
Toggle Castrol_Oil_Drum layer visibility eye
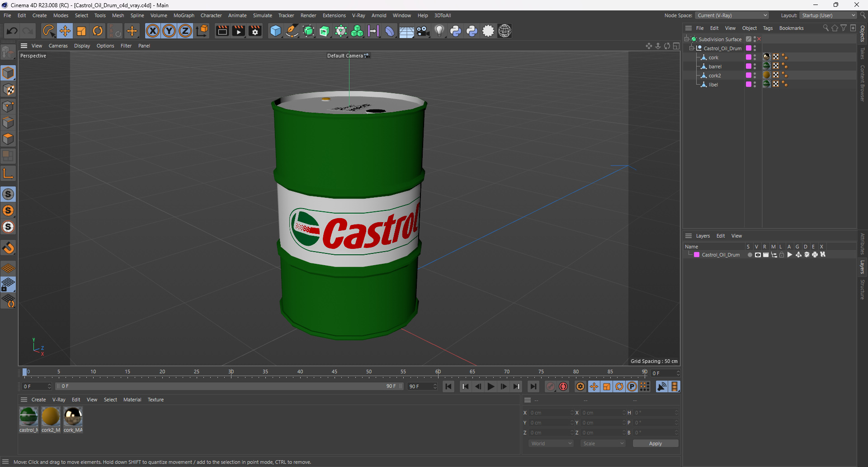758,255
